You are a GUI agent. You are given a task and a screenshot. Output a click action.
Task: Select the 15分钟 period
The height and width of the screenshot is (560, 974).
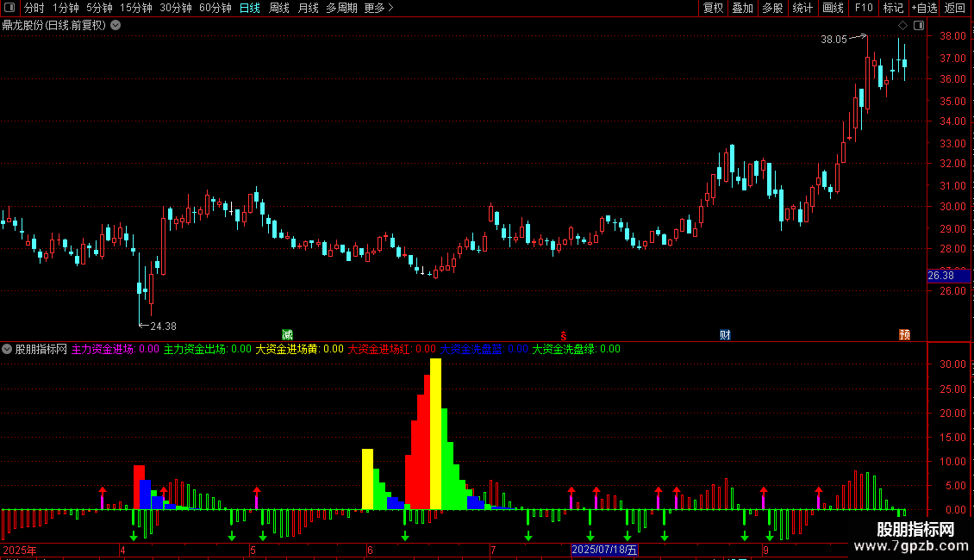tap(136, 8)
